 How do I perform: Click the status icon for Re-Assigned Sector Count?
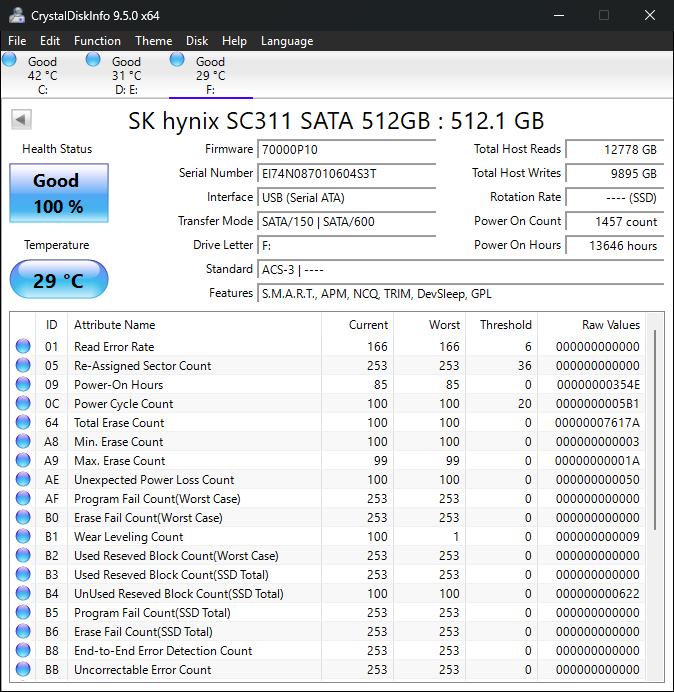23,365
